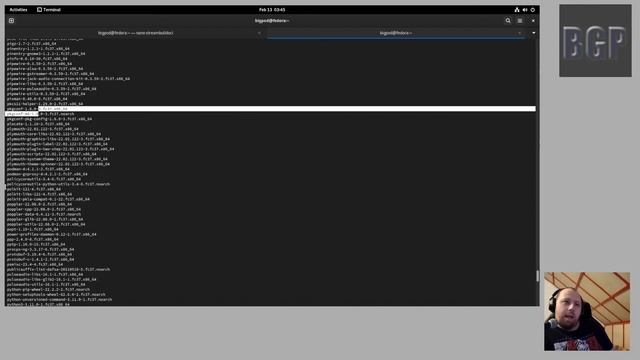Expand the tab list dropdown arrow

[533, 33]
